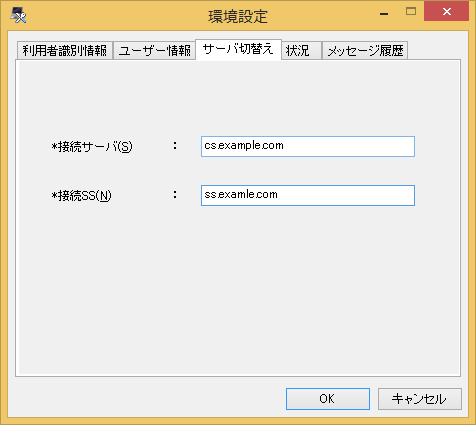The image size is (476, 425).
Task: Open the 状況 tab
Action: 301,50
